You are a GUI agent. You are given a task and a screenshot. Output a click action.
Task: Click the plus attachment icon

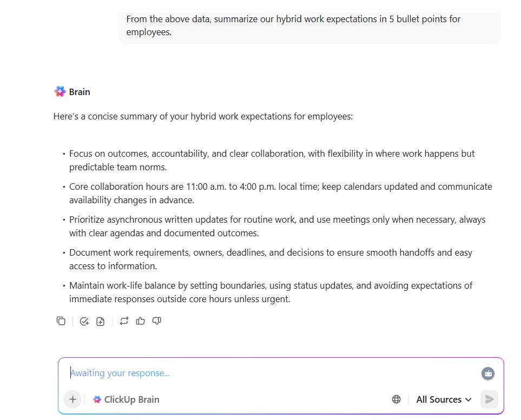coord(72,399)
